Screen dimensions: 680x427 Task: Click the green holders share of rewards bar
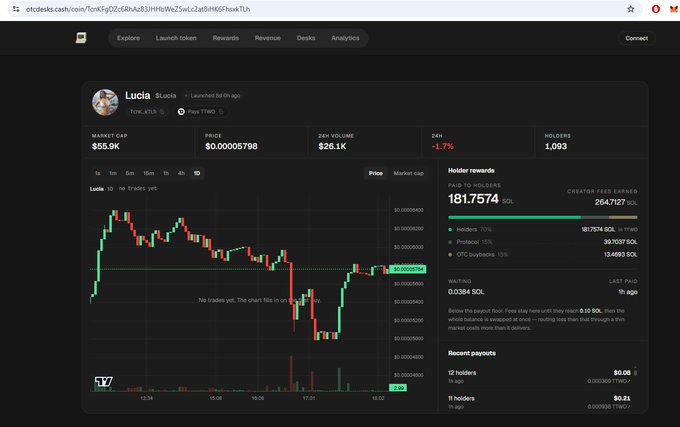514,217
